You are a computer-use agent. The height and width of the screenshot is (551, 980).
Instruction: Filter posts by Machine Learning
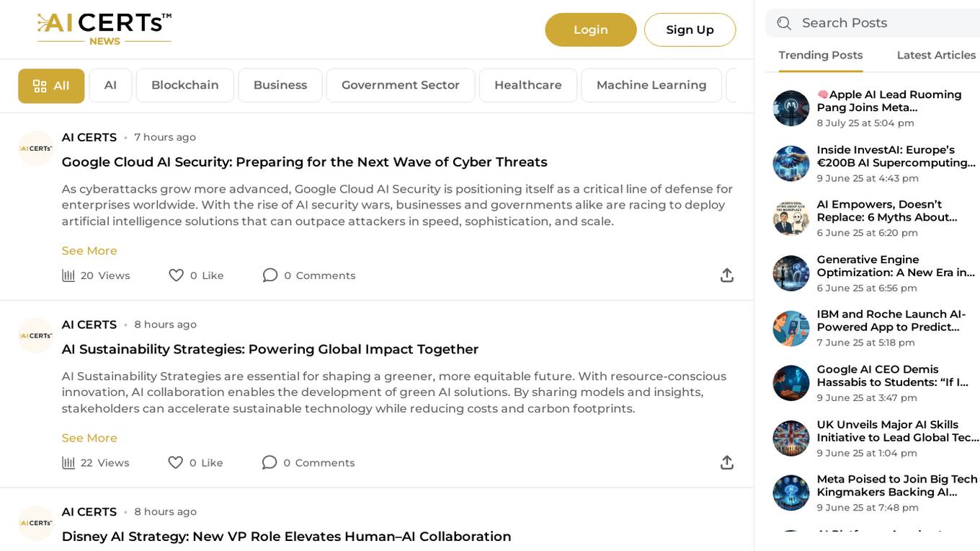pos(651,86)
